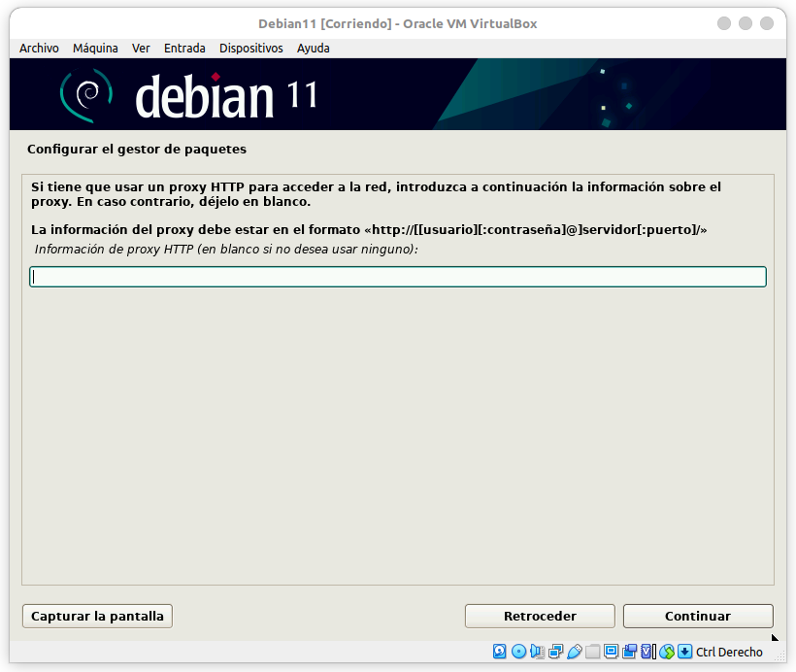Focus the HTTP proxy information field

tap(398, 277)
